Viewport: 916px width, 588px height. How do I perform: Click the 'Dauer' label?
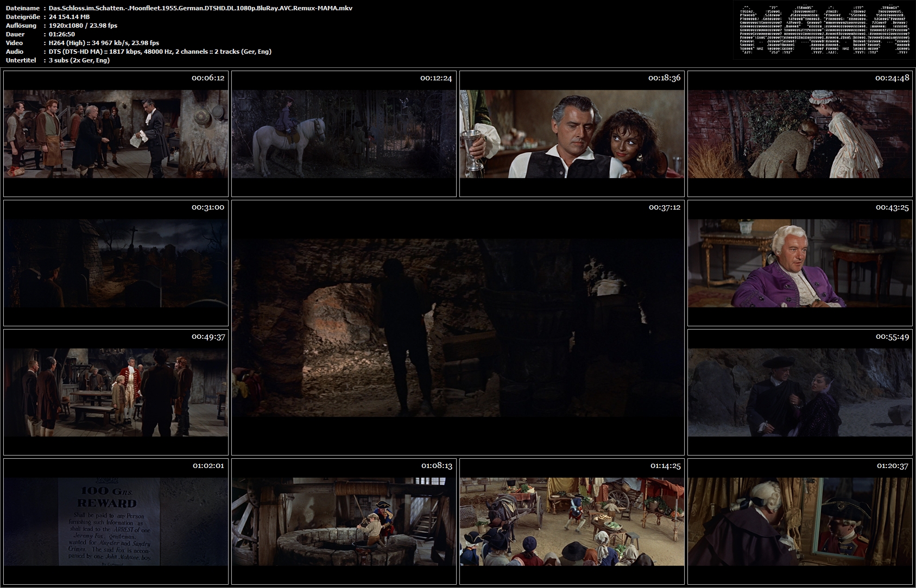coord(15,34)
